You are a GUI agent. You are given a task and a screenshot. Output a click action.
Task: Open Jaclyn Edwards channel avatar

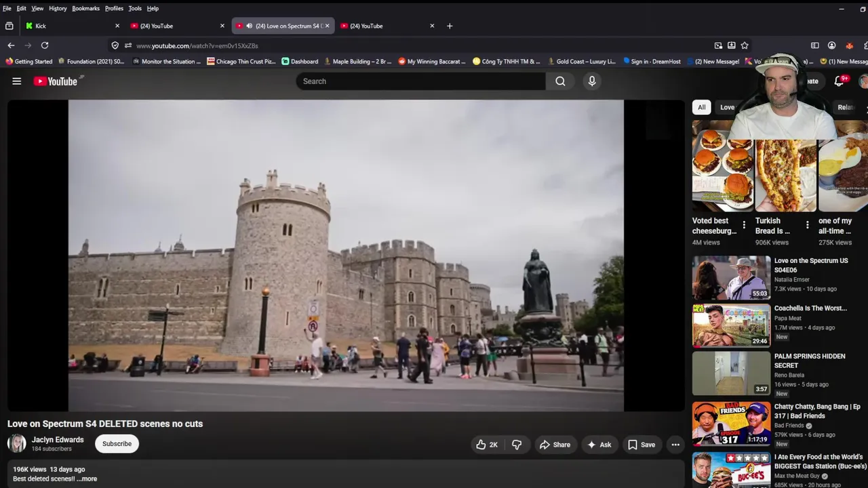coord(17,444)
